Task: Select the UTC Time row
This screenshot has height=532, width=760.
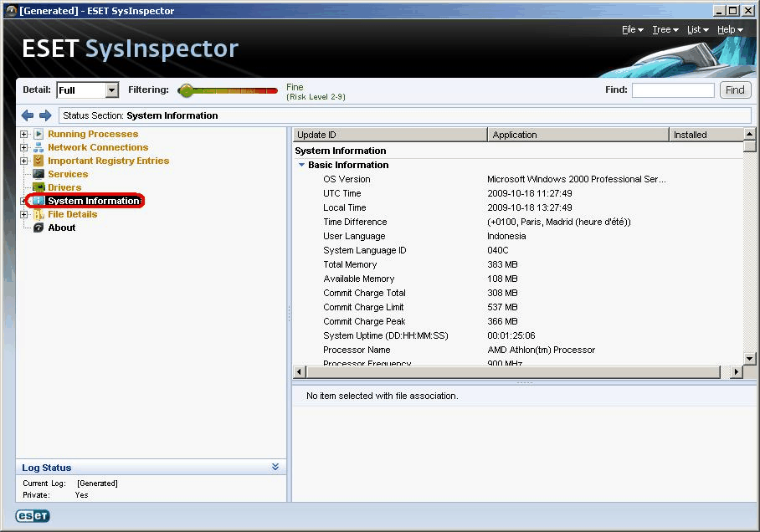Action: tap(518, 193)
